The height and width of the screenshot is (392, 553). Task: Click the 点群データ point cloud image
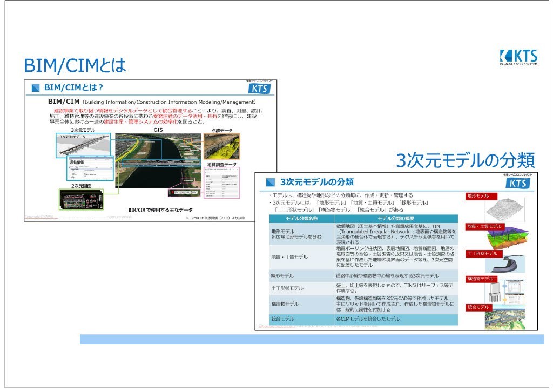click(x=221, y=147)
